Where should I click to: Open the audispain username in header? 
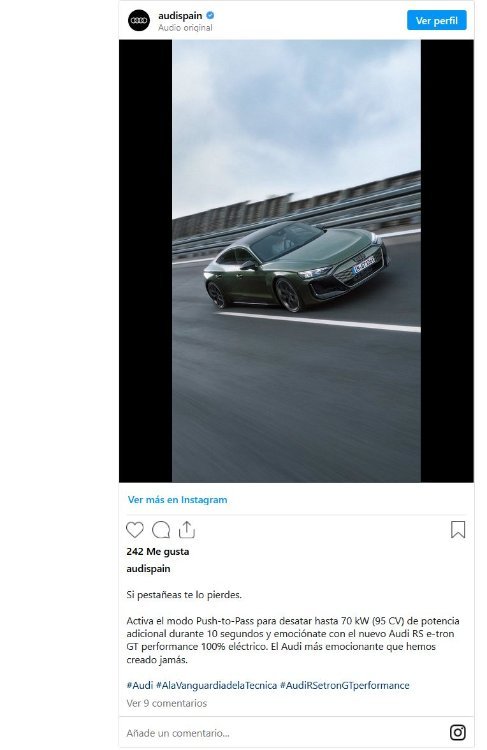point(180,15)
